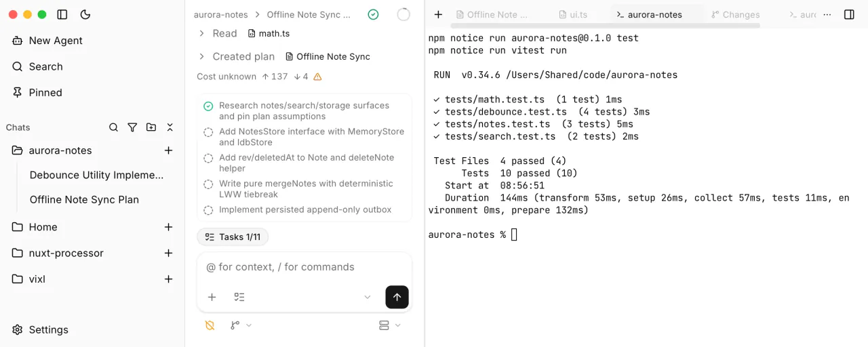This screenshot has width=868, height=347.
Task: Expand the Created plan step
Action: click(x=201, y=56)
